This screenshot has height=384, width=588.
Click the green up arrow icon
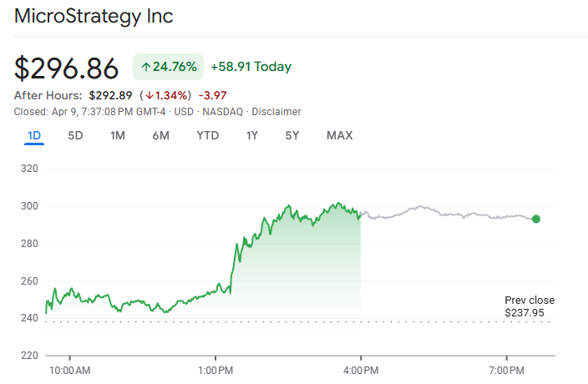click(146, 67)
